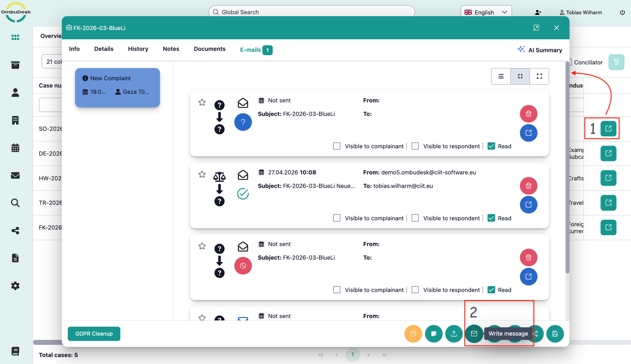Click the overview horizontal scrollbar
The height and width of the screenshot is (364, 631).
[x=48, y=343]
